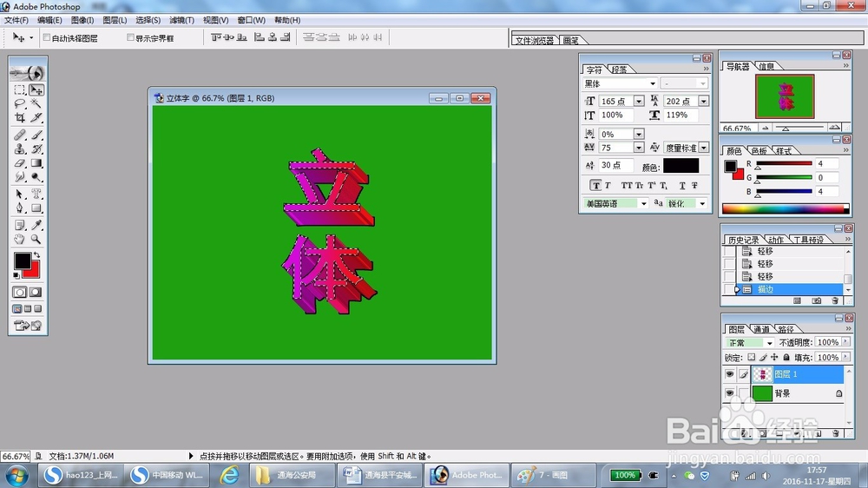
Task: Open the layer opacity slider arrow
Action: pos(845,342)
